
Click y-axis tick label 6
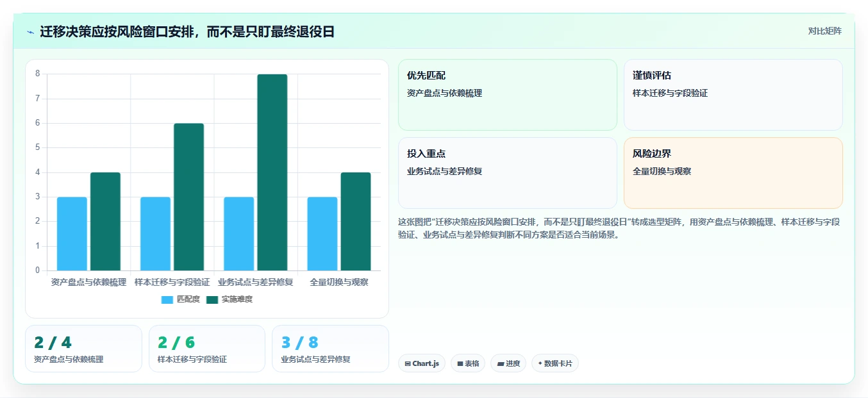point(38,123)
